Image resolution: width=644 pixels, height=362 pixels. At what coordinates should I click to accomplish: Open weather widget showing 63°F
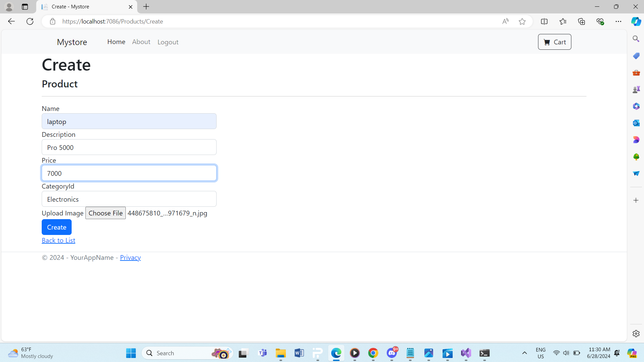point(30,353)
